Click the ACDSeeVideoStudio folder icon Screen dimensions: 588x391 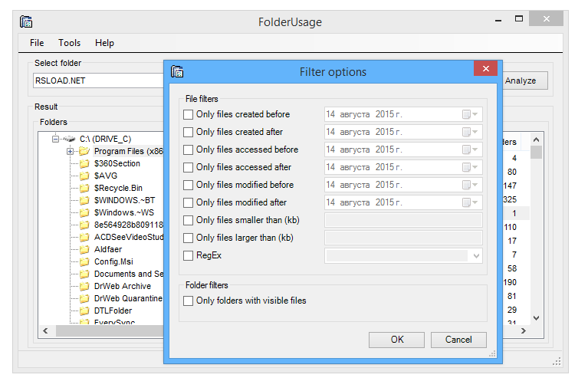84,237
